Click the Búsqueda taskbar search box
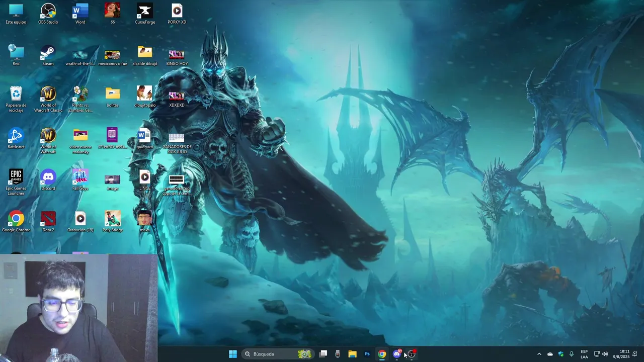 coord(278,354)
